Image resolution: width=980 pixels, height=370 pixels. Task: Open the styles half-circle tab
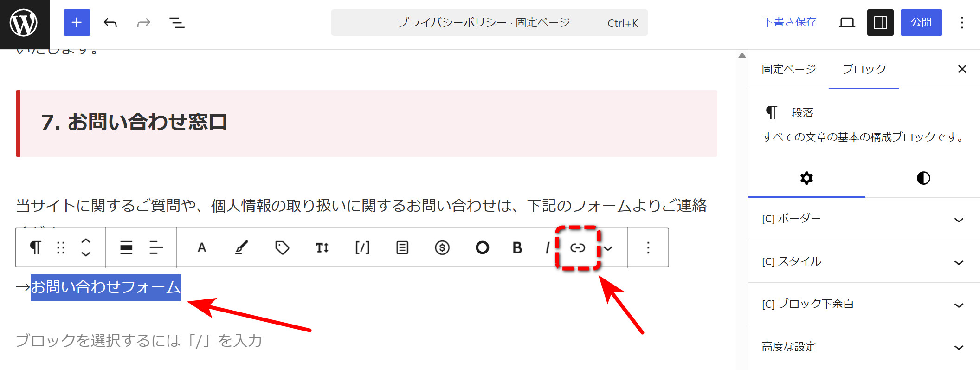[923, 178]
